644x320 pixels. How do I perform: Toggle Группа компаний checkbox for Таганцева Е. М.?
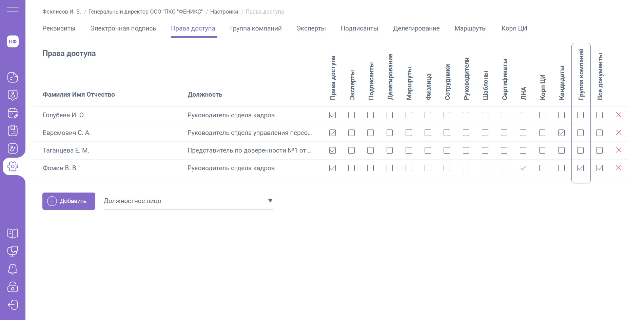(580, 150)
